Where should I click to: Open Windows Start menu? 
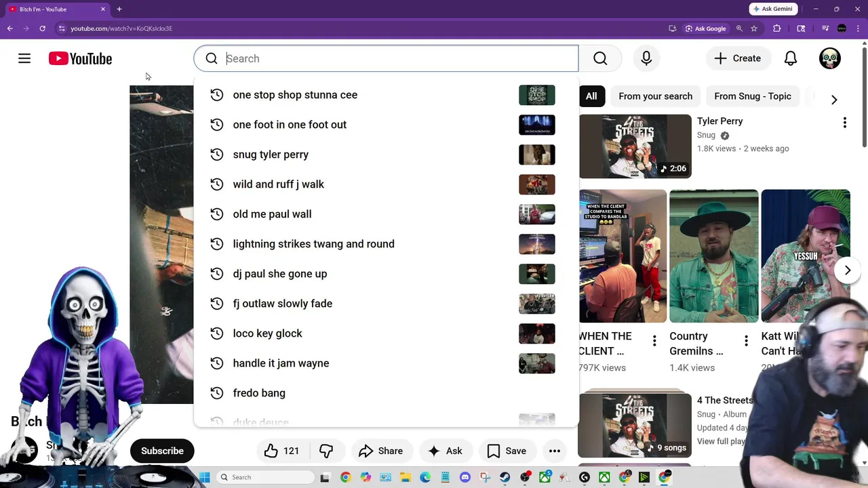[205, 477]
